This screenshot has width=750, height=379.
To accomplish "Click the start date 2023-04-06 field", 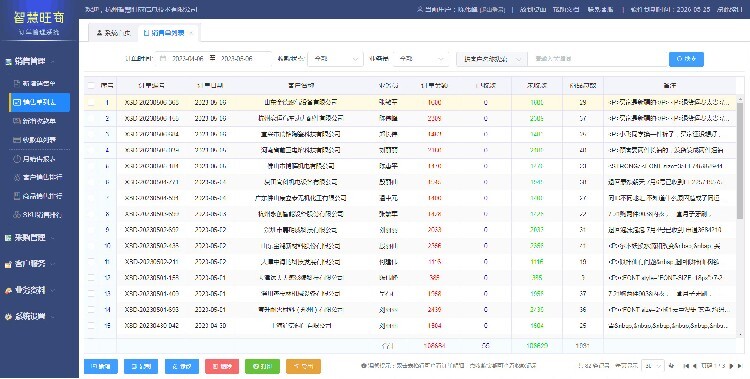I will 188,58.
